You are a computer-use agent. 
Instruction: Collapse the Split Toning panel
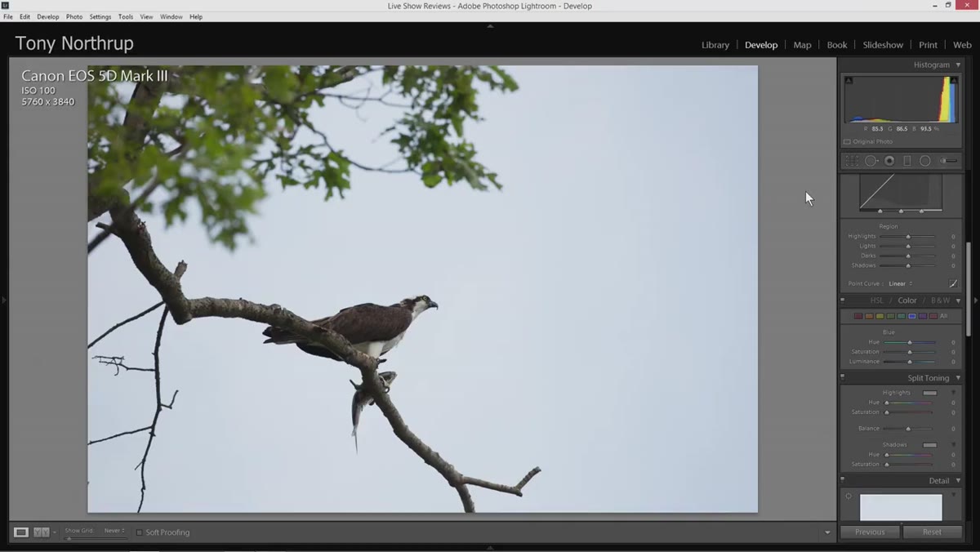tap(958, 378)
